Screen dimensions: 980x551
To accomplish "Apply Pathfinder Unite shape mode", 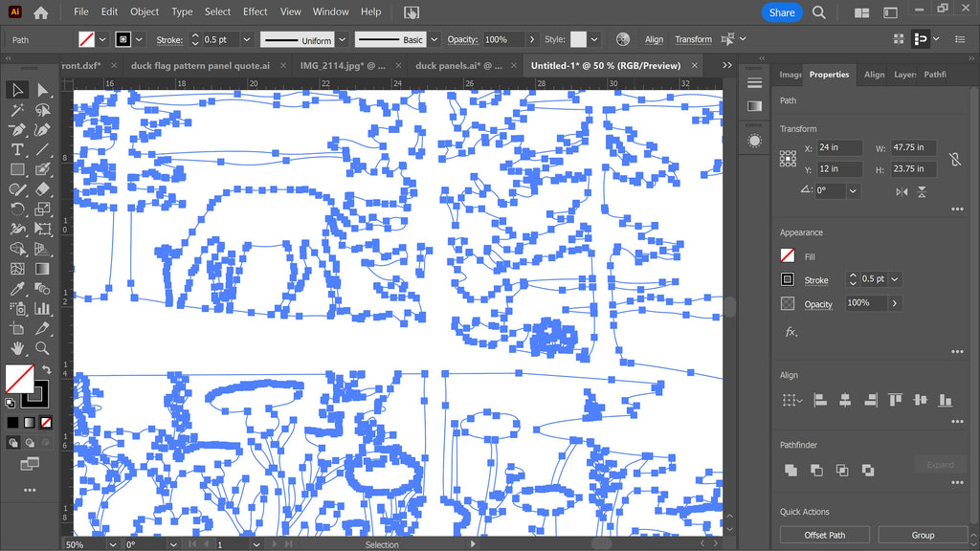I will click(791, 470).
